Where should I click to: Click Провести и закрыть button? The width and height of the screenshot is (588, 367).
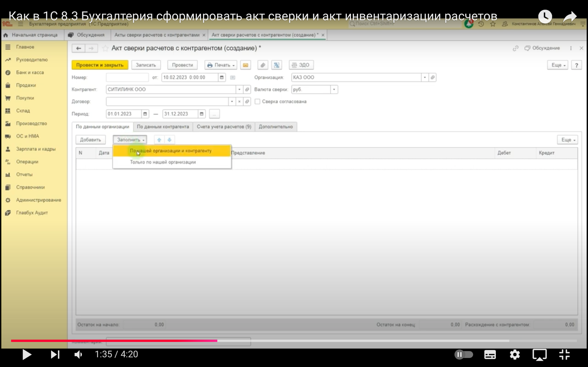(x=100, y=65)
